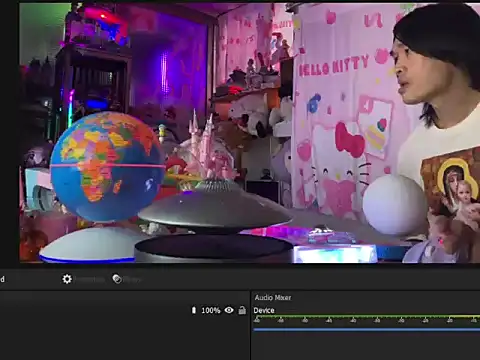
Task: Adjust the blue Device volume slider
Action: point(367,330)
